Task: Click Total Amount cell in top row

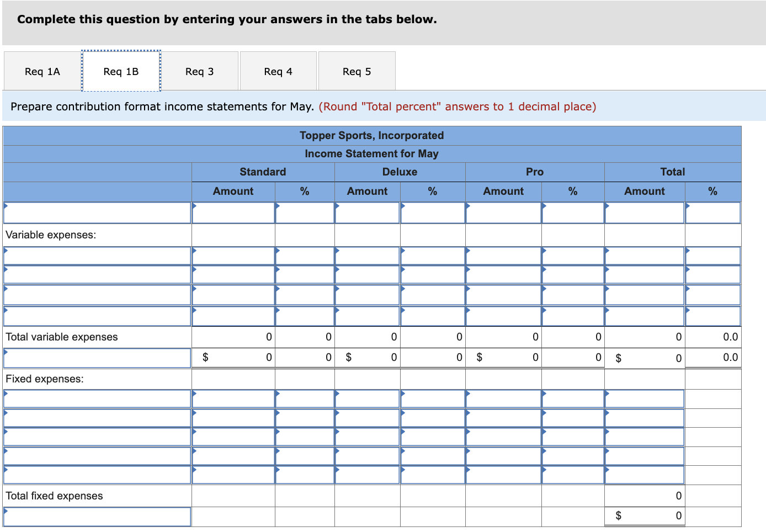Action: (x=645, y=213)
